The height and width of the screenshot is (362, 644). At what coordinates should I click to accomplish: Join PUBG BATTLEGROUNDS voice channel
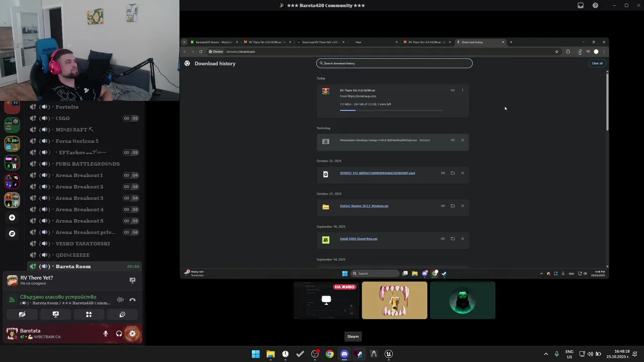pos(84,164)
